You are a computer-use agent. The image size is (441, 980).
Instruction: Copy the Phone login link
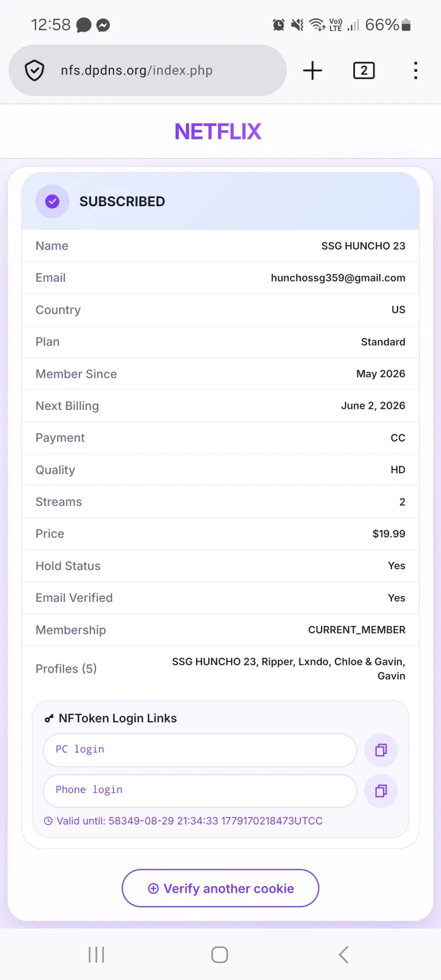point(381,791)
